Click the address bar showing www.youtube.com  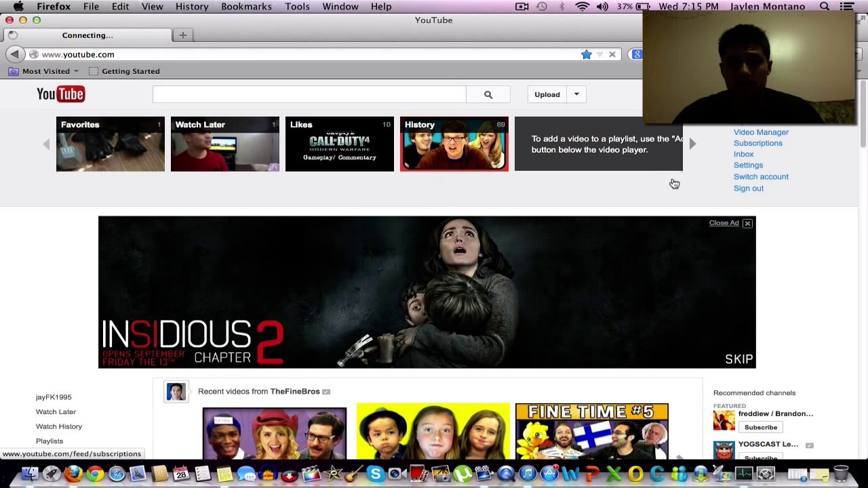(305, 54)
